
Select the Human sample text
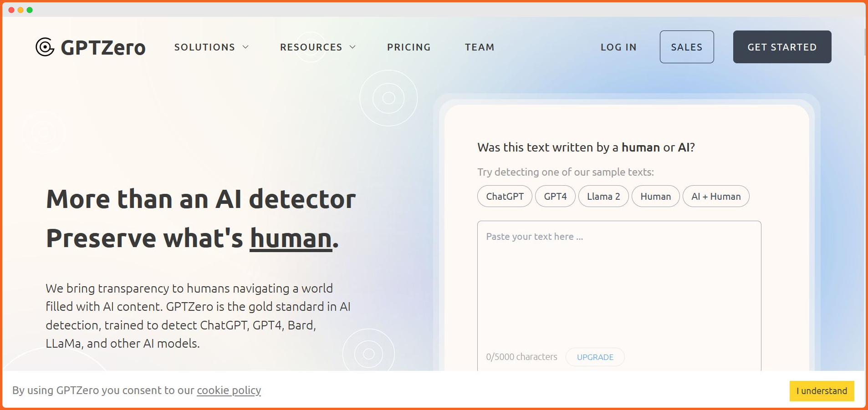655,196
